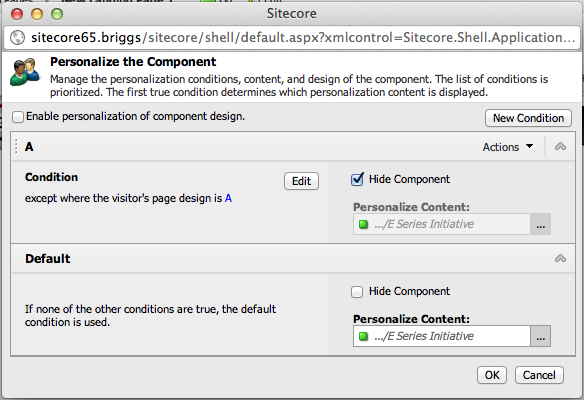Click the globe icon in the address bar
The width and height of the screenshot is (584, 400).
(x=17, y=38)
